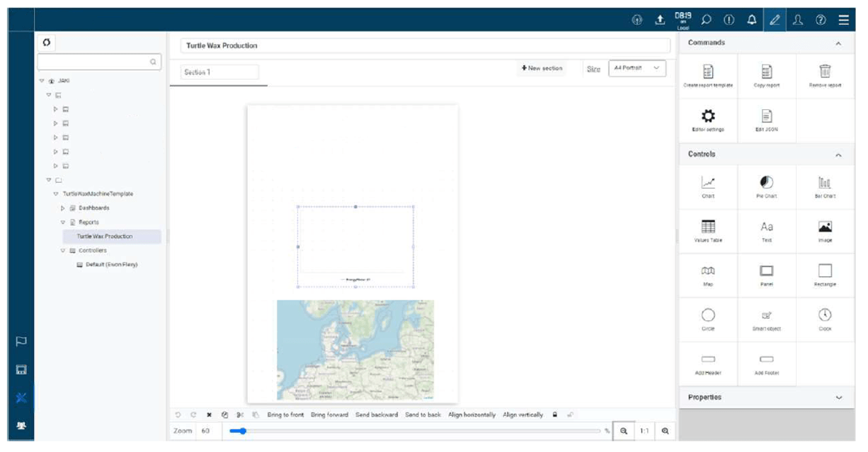Expand the Dashboards tree node
The height and width of the screenshot is (452, 868).
click(63, 208)
